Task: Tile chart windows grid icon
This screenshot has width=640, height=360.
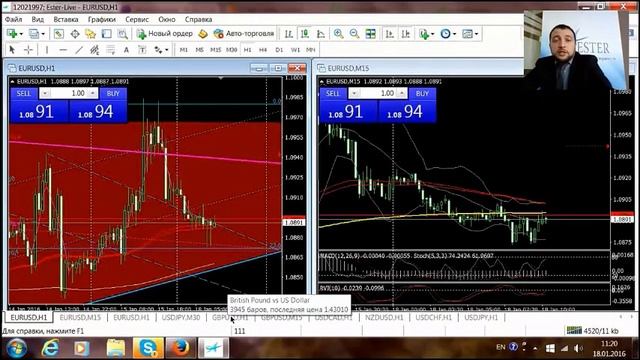Action: [371, 34]
